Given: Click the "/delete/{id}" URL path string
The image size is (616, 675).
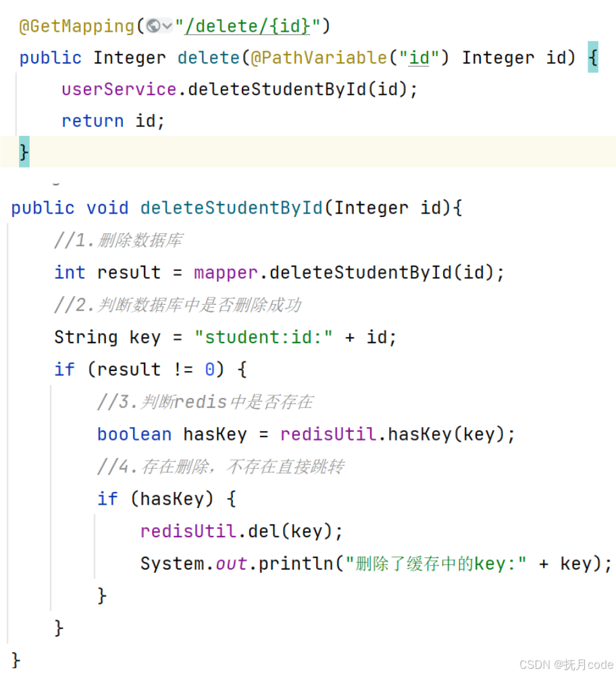Looking at the screenshot, I should tap(247, 26).
